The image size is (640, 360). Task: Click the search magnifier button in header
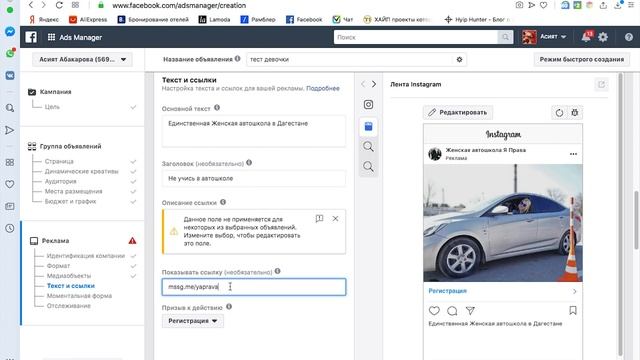click(505, 37)
